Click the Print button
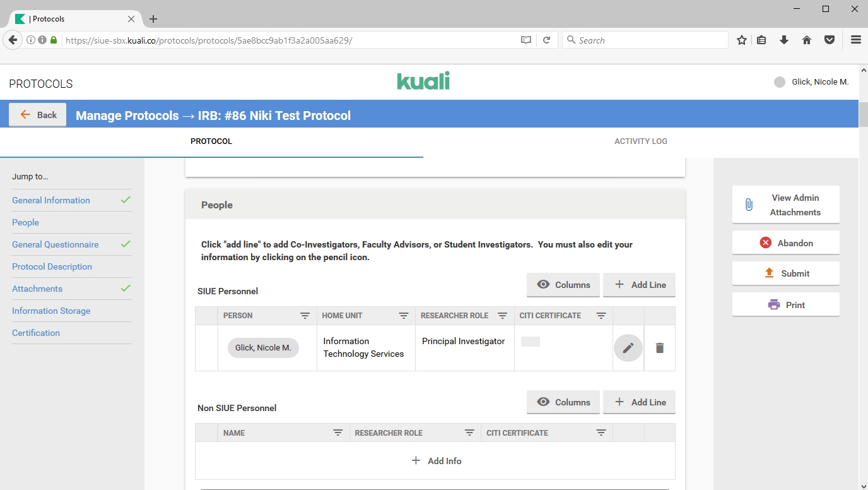Image resolution: width=868 pixels, height=490 pixels. 785,305
